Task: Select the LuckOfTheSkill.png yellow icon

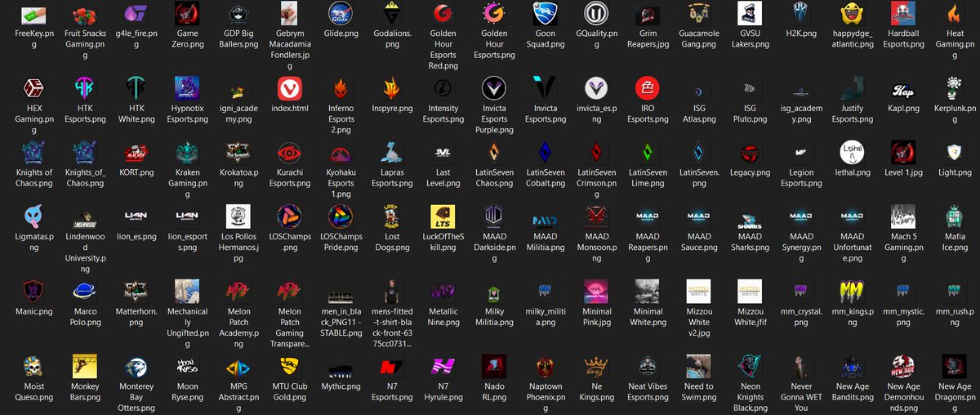Action: click(x=443, y=216)
